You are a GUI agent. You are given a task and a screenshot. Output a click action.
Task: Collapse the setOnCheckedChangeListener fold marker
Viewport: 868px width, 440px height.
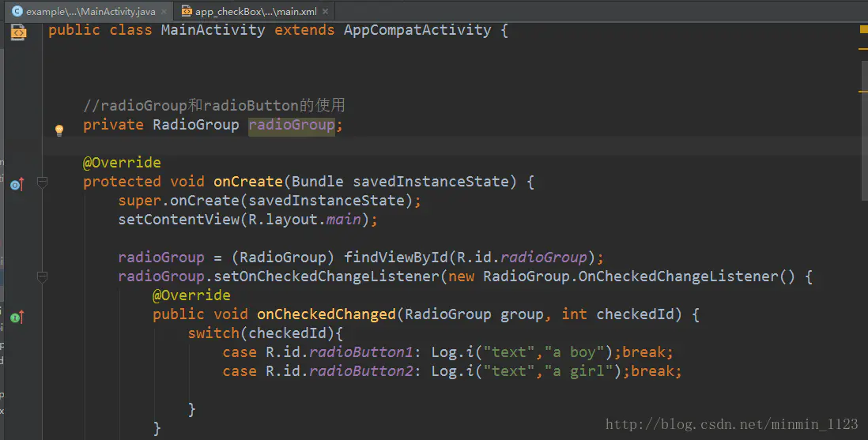42,276
